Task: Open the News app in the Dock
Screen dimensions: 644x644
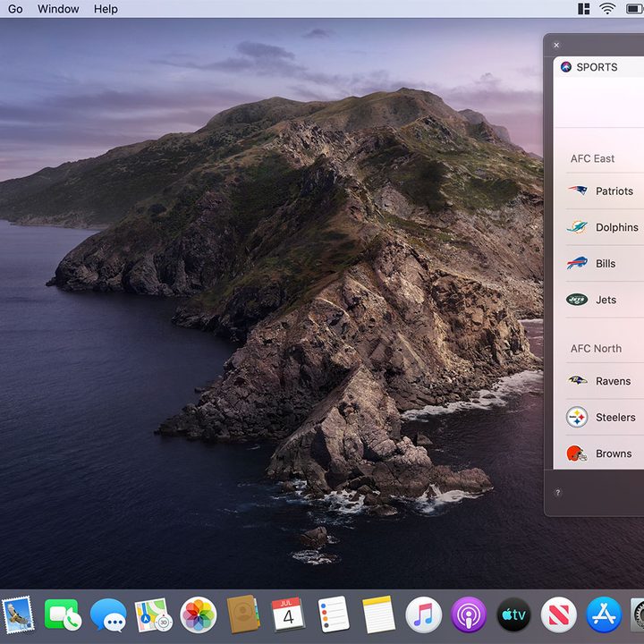Action: [x=558, y=614]
